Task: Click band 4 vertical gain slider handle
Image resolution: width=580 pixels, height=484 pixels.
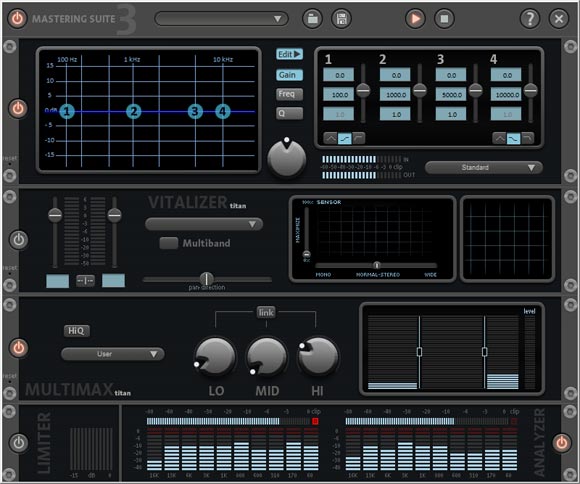Action: [x=530, y=90]
